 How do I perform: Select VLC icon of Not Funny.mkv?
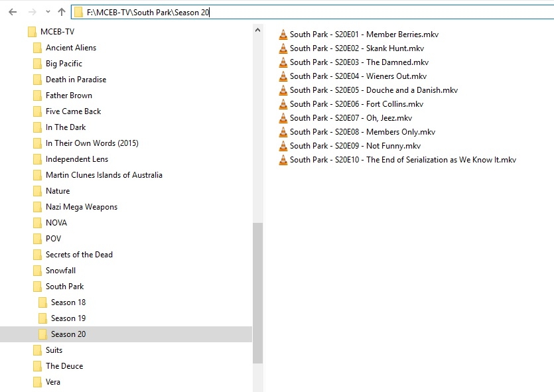pos(283,146)
